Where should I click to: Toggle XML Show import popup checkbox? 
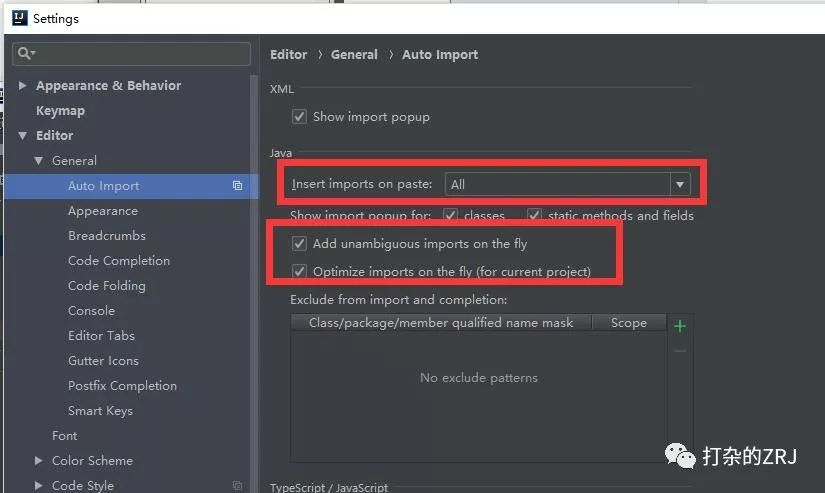pos(299,116)
